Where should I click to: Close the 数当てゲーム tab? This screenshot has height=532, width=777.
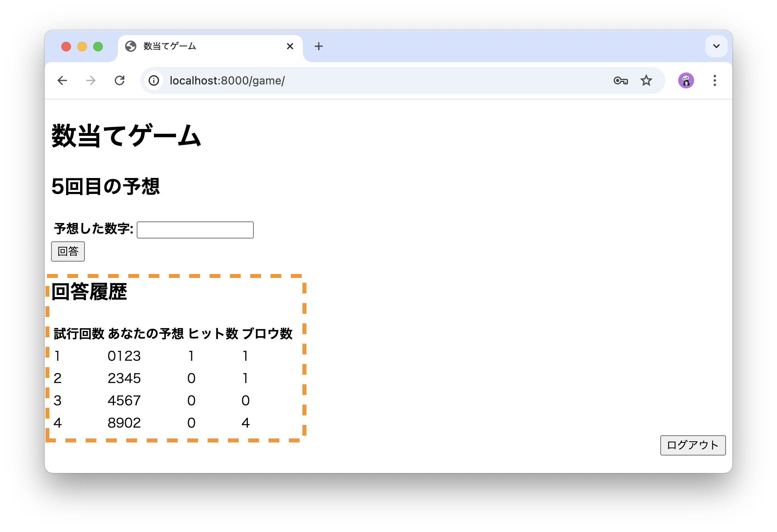click(290, 47)
